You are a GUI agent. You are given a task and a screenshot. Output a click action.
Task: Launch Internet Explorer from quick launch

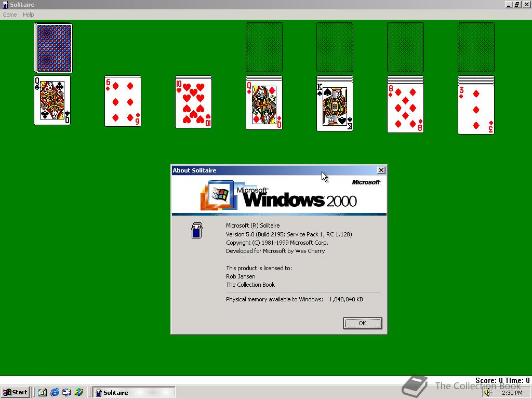[54, 393]
